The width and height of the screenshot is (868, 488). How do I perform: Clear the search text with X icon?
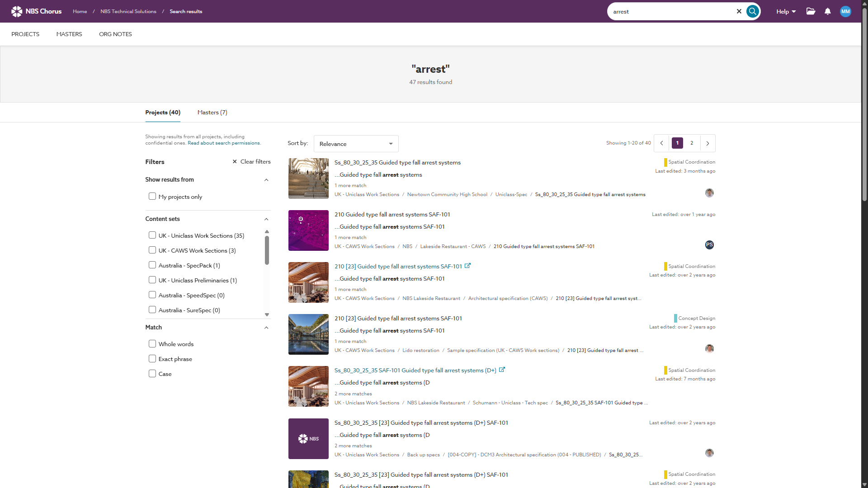(739, 11)
